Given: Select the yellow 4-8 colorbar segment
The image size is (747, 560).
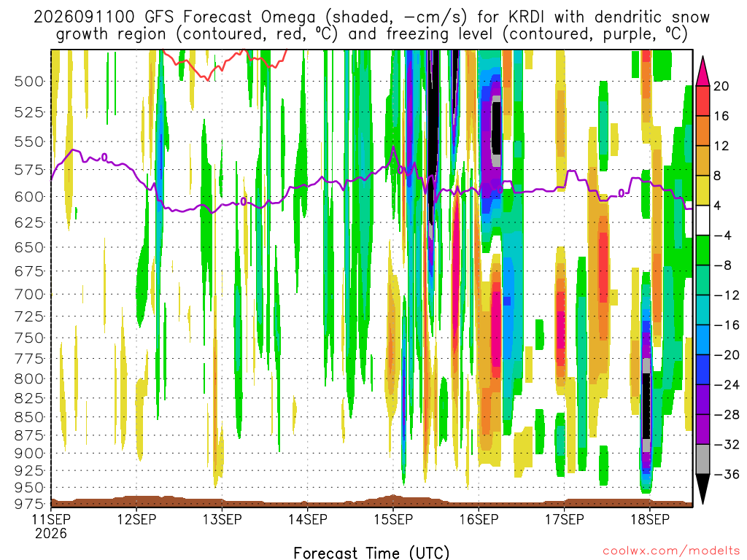Looking at the screenshot, I should [x=703, y=190].
